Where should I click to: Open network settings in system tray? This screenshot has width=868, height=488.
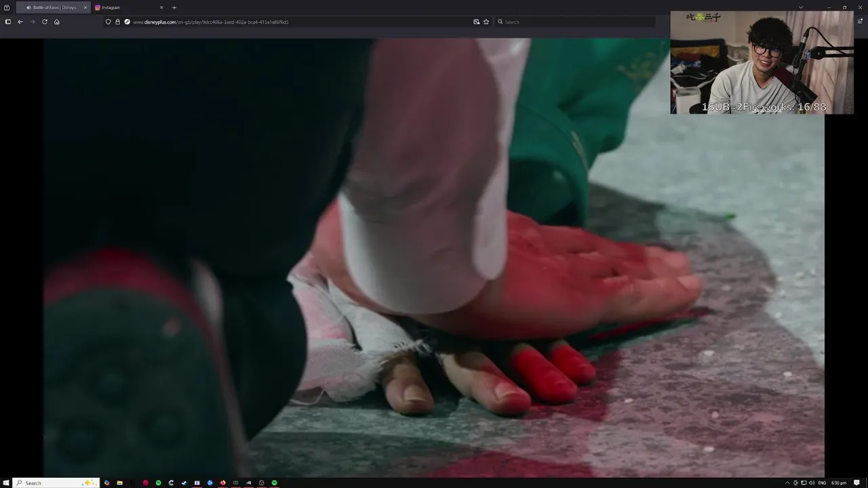804,483
